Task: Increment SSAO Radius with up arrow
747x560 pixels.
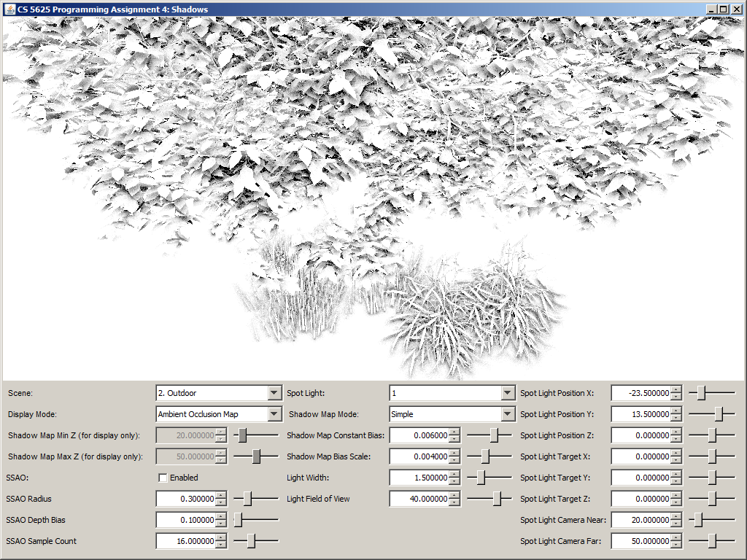Action: 222,496
